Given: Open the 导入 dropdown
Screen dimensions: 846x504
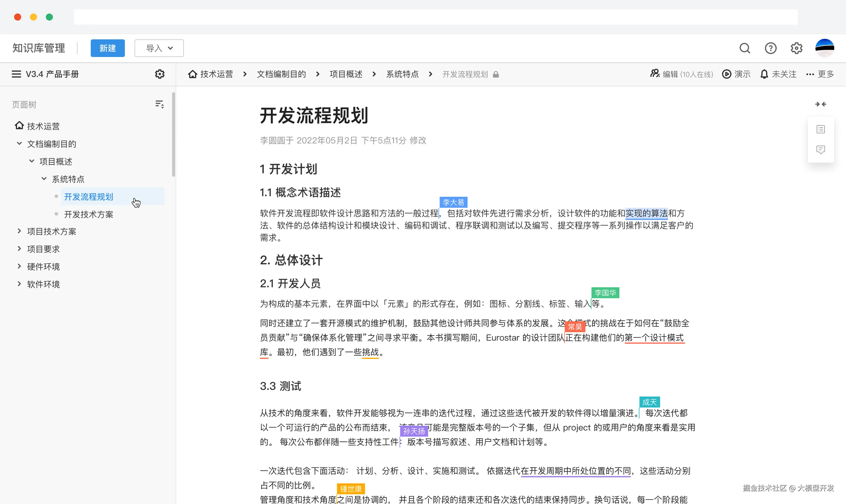Looking at the screenshot, I should [159, 48].
